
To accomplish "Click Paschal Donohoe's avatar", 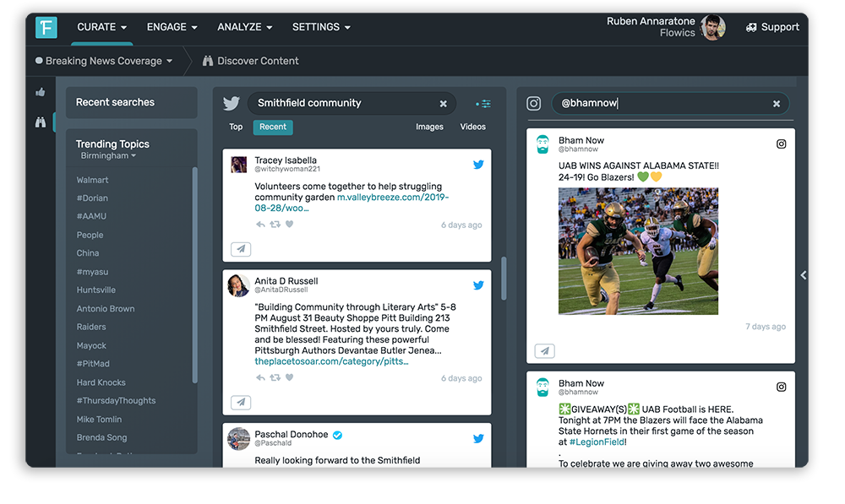I will click(x=239, y=439).
